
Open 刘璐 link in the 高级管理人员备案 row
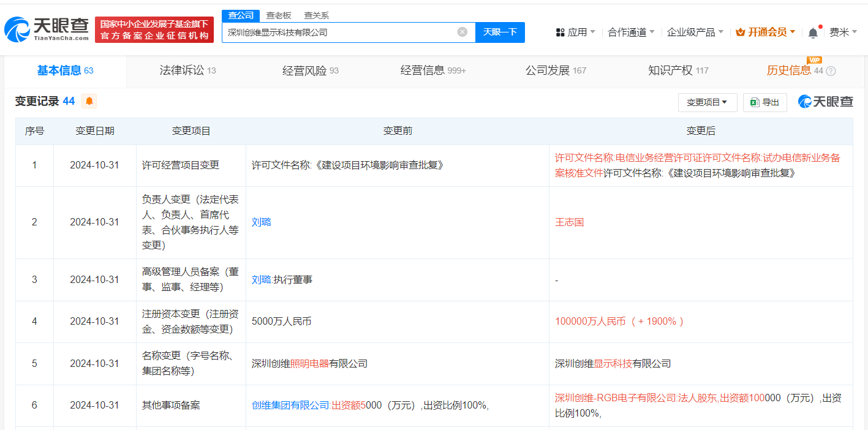coord(262,279)
